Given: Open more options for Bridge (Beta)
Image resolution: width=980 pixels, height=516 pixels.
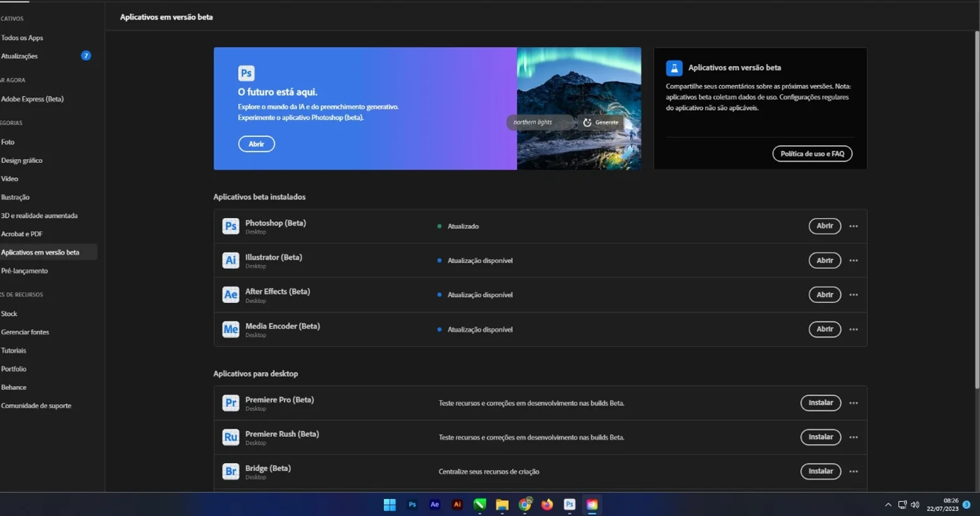Looking at the screenshot, I should pos(853,471).
